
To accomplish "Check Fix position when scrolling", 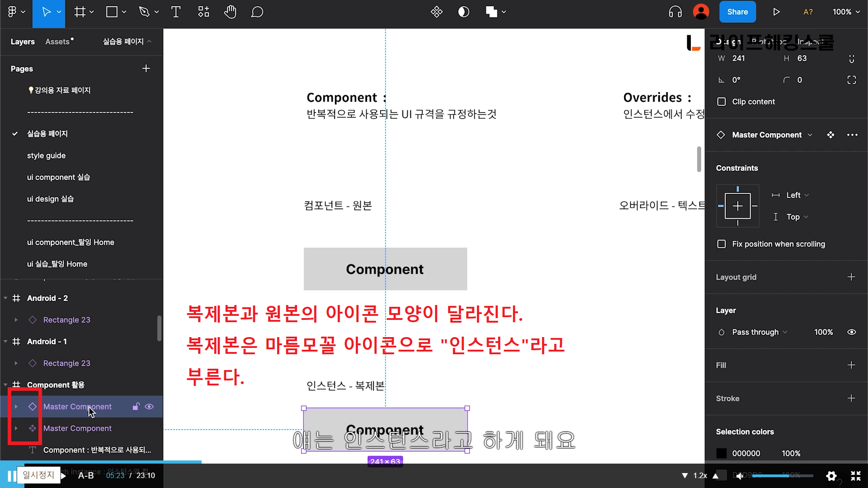I will (722, 244).
